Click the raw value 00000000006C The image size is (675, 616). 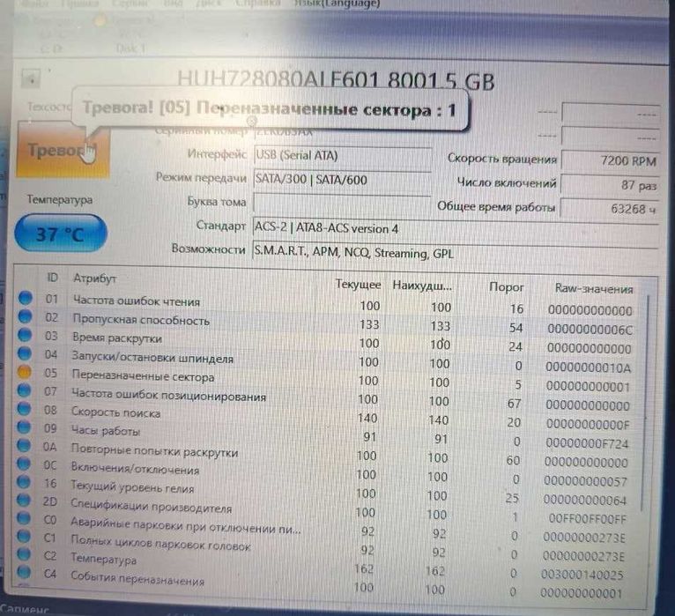[x=590, y=330]
